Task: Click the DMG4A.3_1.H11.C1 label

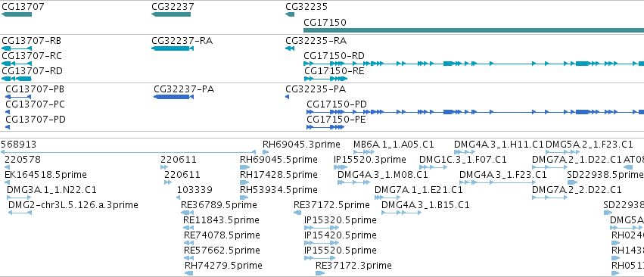Action: tap(499, 145)
